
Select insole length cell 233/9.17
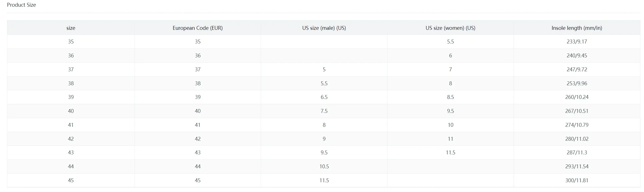tap(577, 42)
